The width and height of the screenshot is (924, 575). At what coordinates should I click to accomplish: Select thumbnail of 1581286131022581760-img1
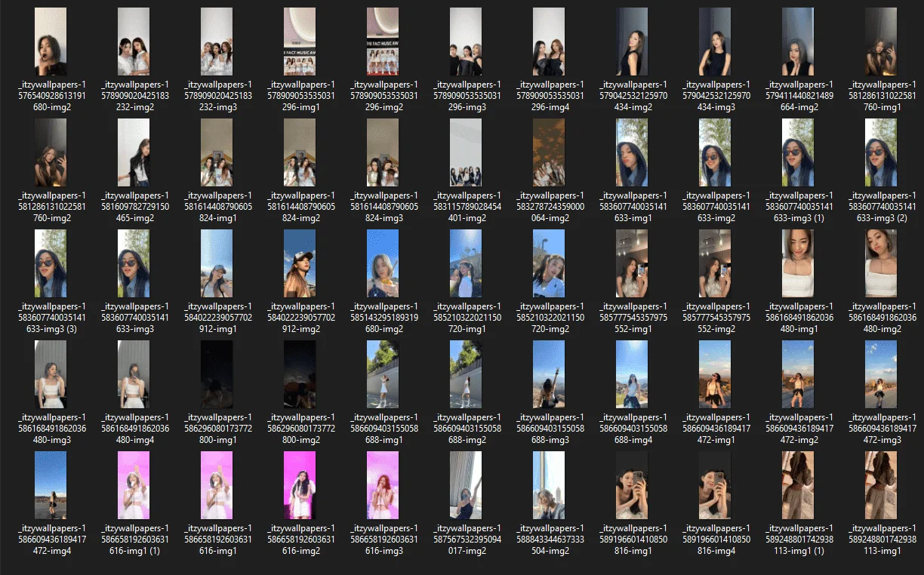pos(881,42)
